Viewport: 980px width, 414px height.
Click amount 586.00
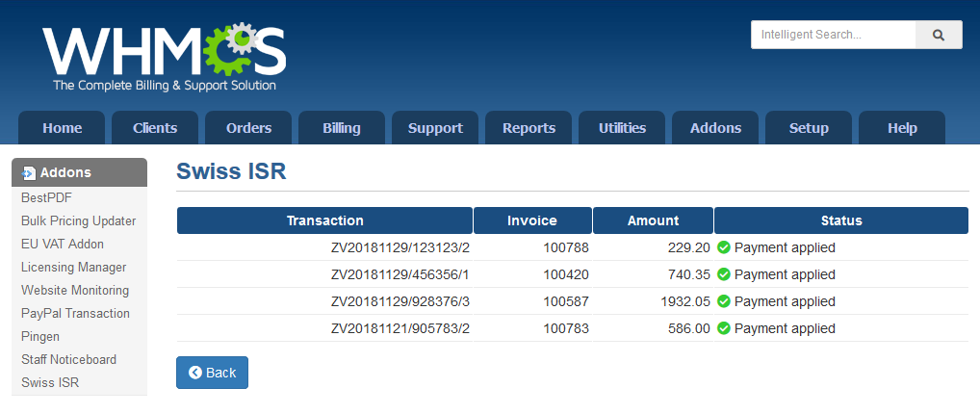[689, 328]
